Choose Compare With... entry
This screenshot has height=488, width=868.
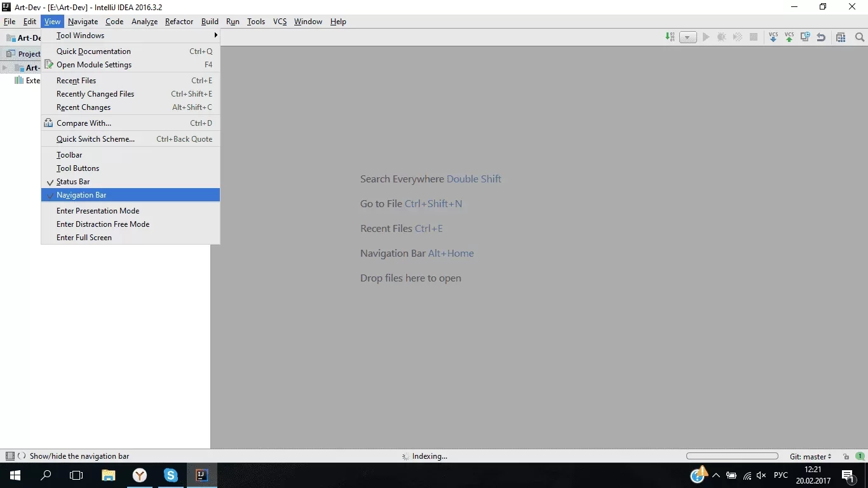[x=130, y=123]
